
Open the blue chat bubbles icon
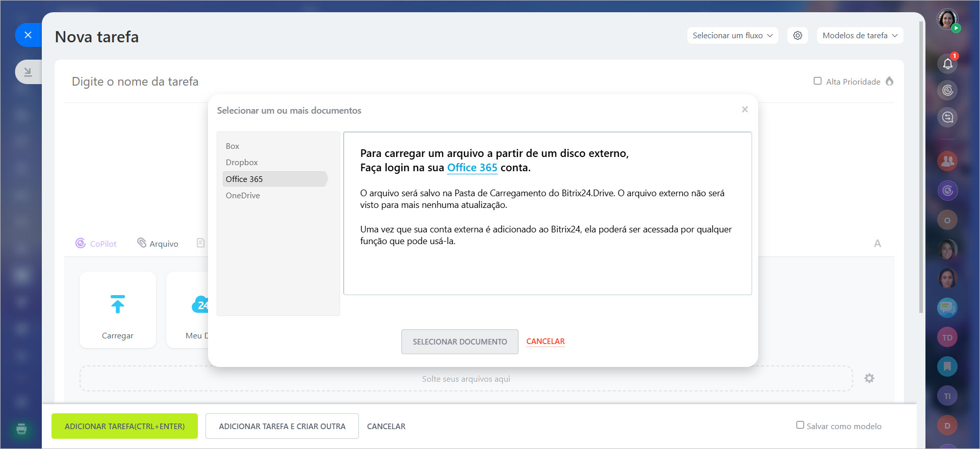[x=947, y=308]
